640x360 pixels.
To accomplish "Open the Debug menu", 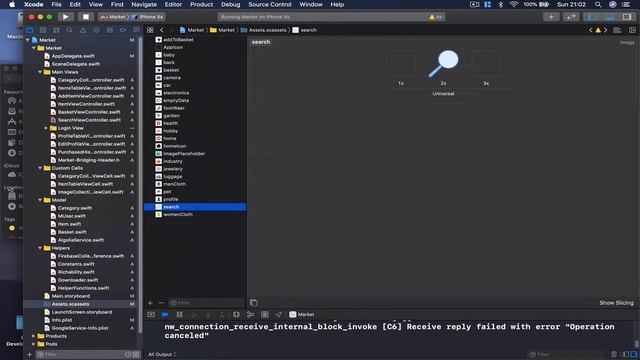I will 231,4.
